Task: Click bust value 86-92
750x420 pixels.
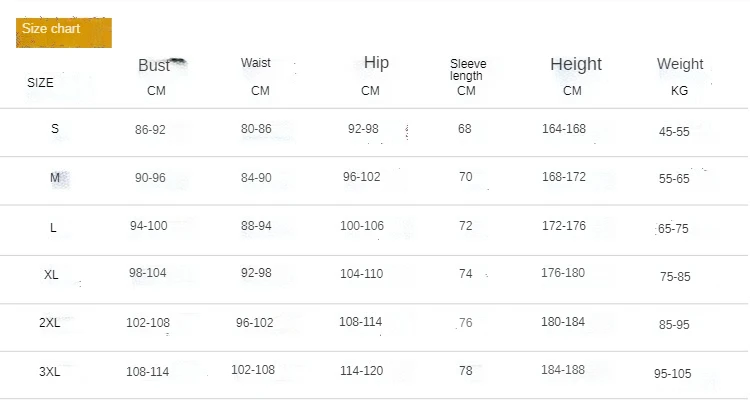Action: [x=150, y=130]
